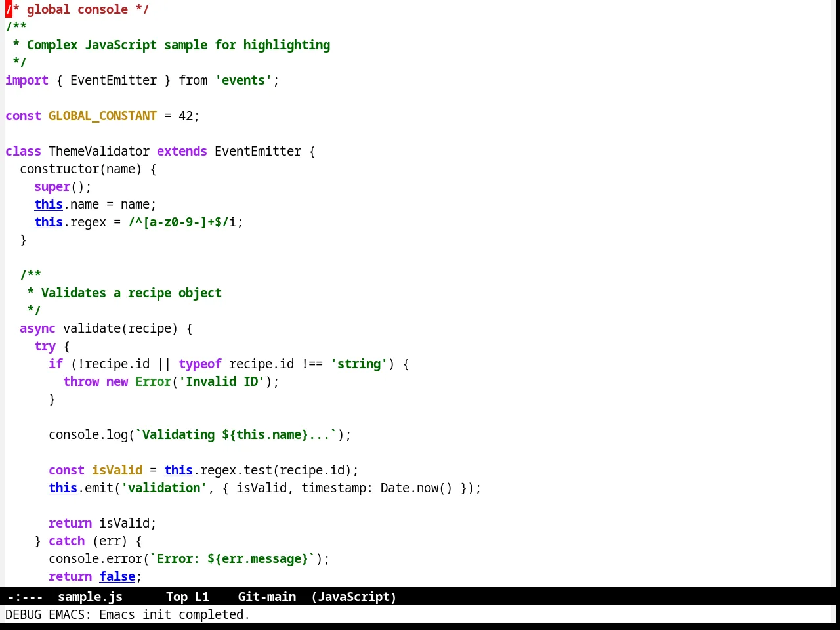Viewport: 840px width, 630px height.
Task: Click 'Date.now()' in the emit call
Action: point(417,488)
